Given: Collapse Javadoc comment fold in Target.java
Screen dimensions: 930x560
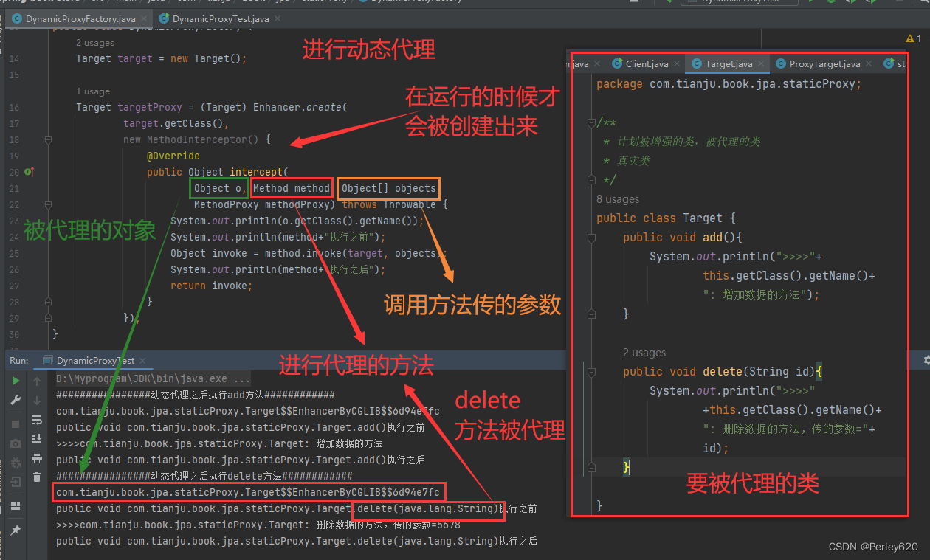Looking at the screenshot, I should pos(590,122).
